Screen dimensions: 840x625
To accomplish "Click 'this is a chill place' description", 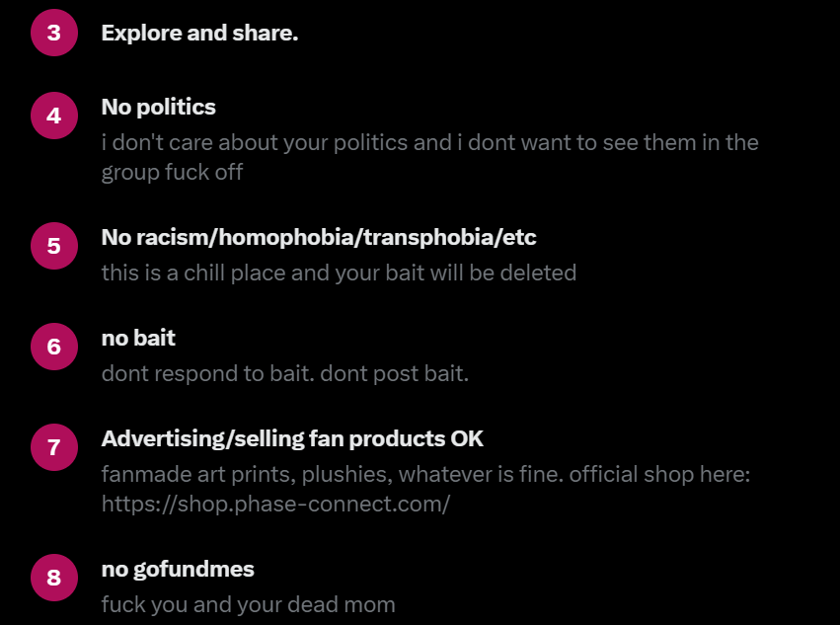I will coord(340,273).
